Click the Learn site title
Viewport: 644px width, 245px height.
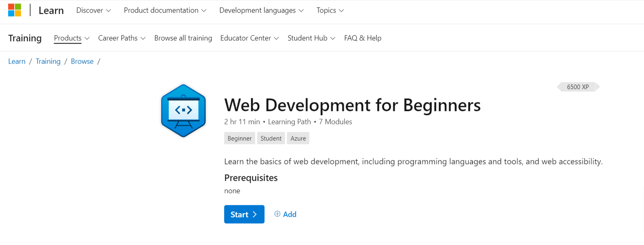click(x=51, y=11)
